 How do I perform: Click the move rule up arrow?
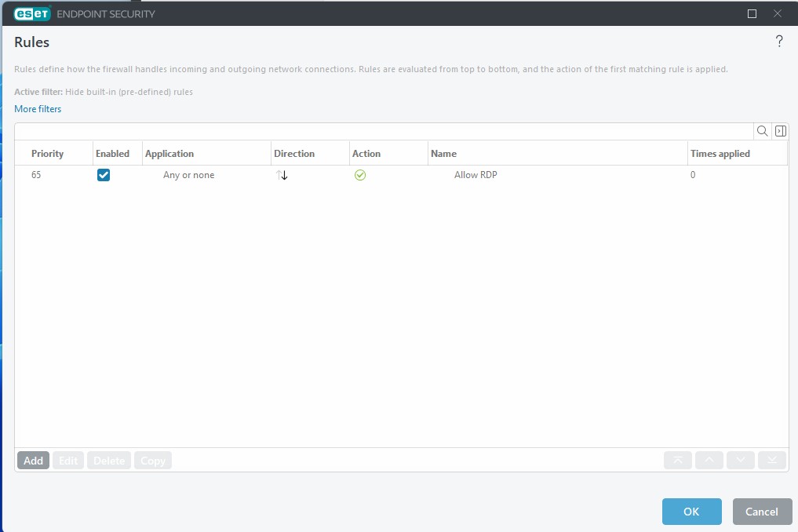point(709,461)
